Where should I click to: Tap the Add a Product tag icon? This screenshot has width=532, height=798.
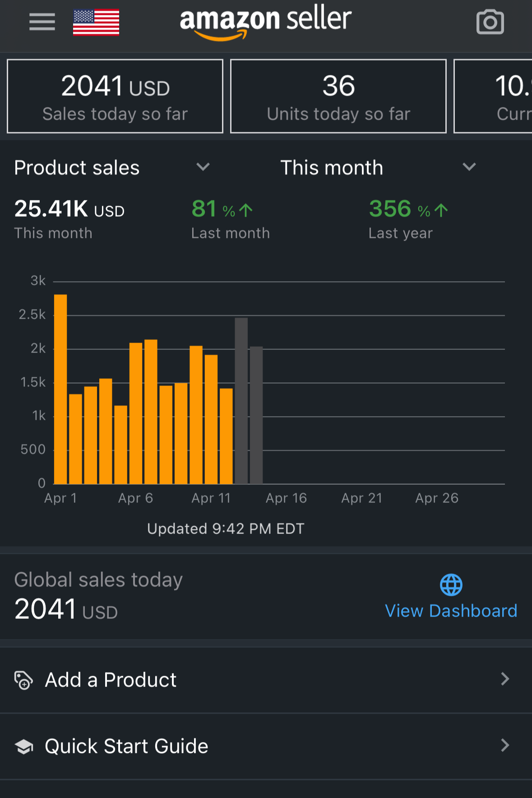click(23, 680)
